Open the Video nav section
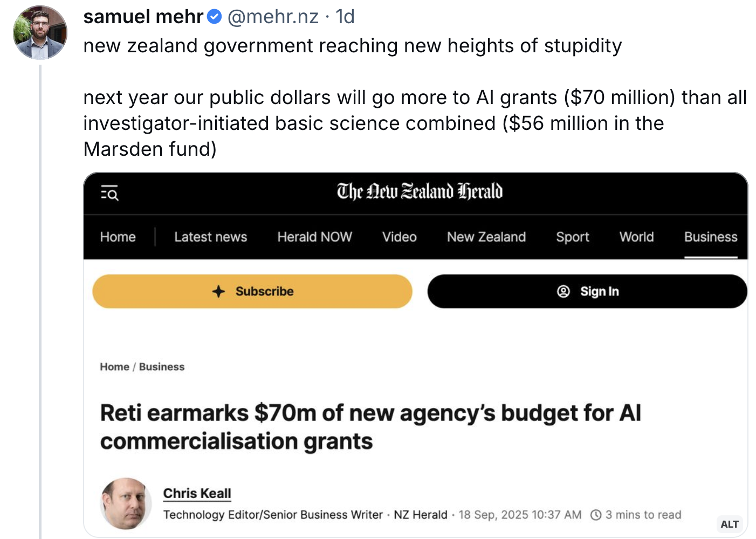Screen dimensions: 756x539 [399, 237]
